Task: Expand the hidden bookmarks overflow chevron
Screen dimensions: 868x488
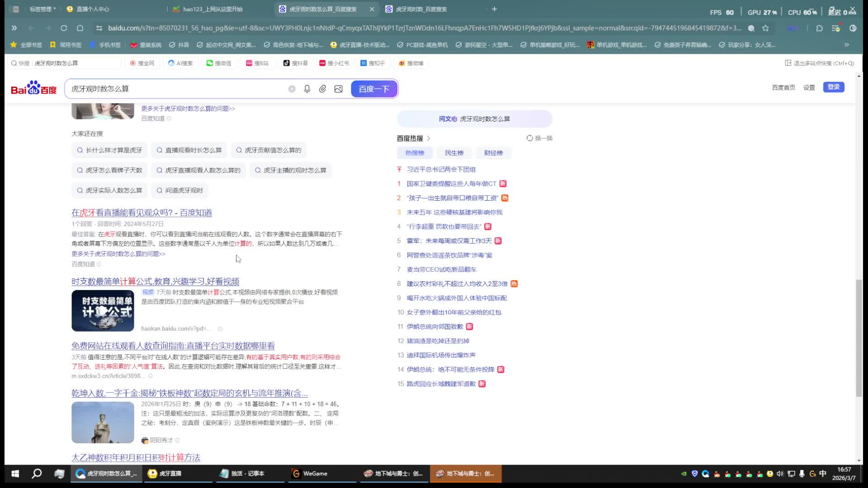Action: click(x=846, y=45)
